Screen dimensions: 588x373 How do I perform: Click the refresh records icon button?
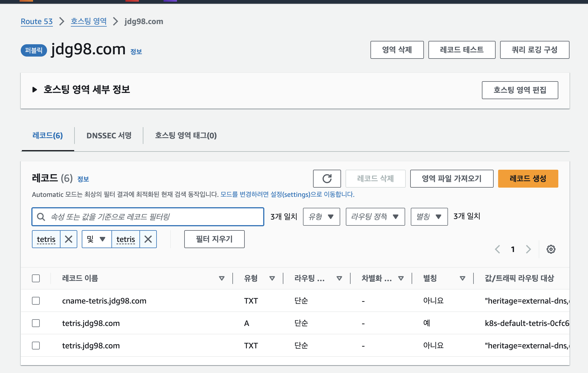pos(327,179)
